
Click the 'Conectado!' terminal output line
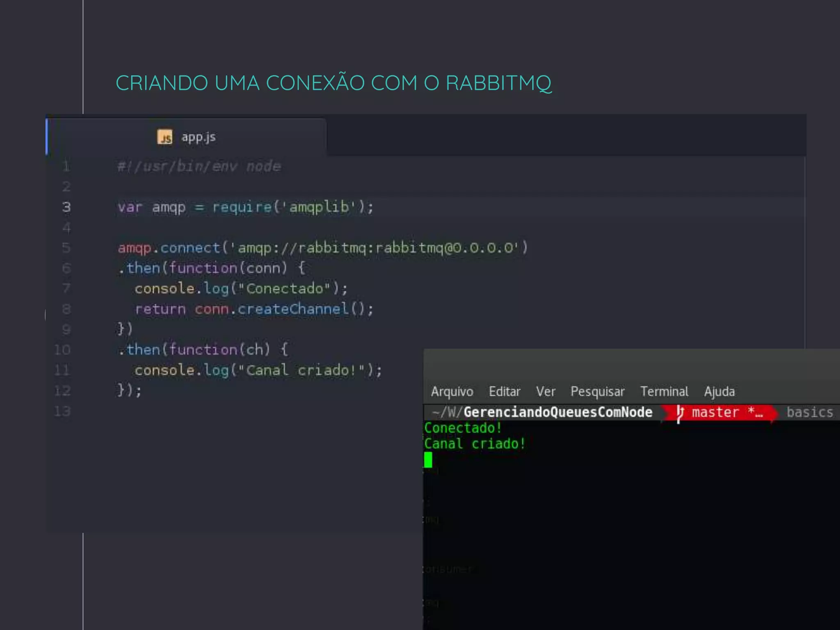click(x=463, y=428)
